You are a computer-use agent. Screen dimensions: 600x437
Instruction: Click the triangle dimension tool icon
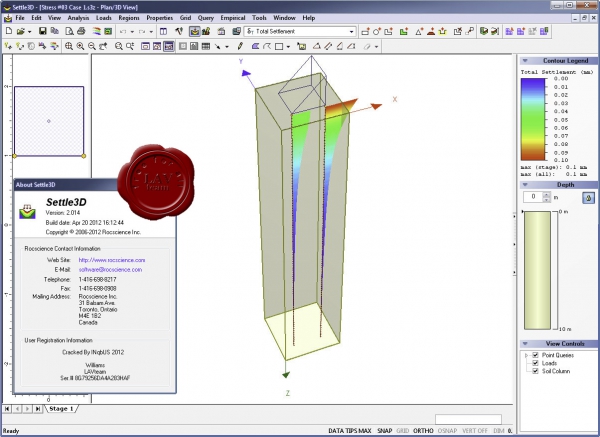(x=316, y=46)
